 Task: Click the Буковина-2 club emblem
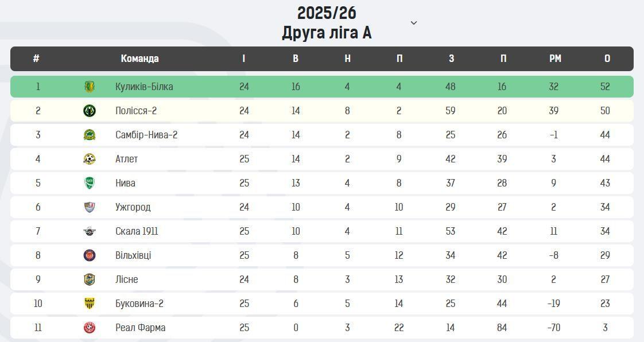coord(90,304)
